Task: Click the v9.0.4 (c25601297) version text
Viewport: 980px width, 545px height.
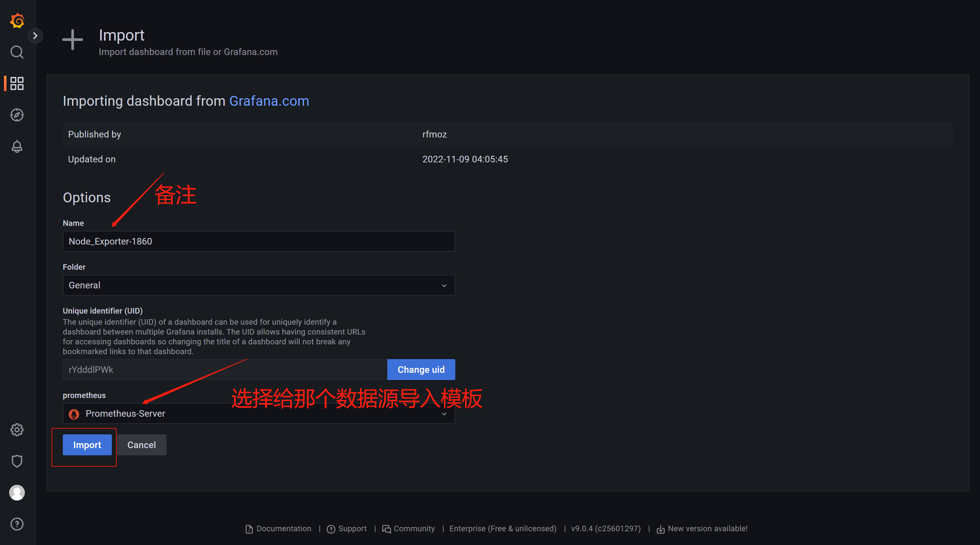Action: 606,529
